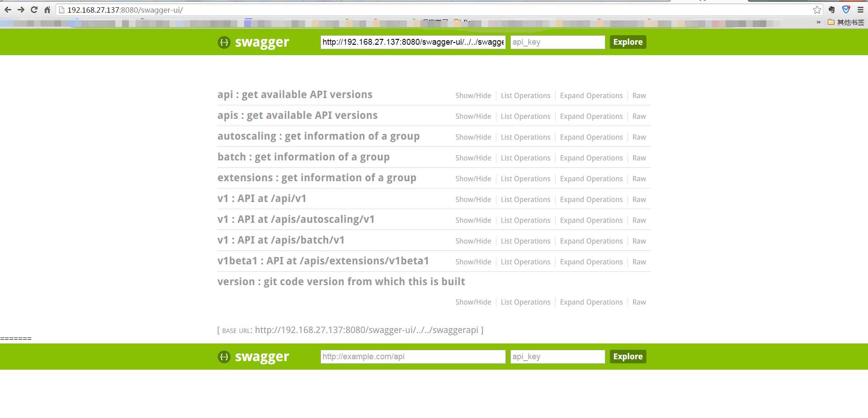The width and height of the screenshot is (868, 418).
Task: Toggle Show/Hide for the batch row
Action: click(x=473, y=158)
